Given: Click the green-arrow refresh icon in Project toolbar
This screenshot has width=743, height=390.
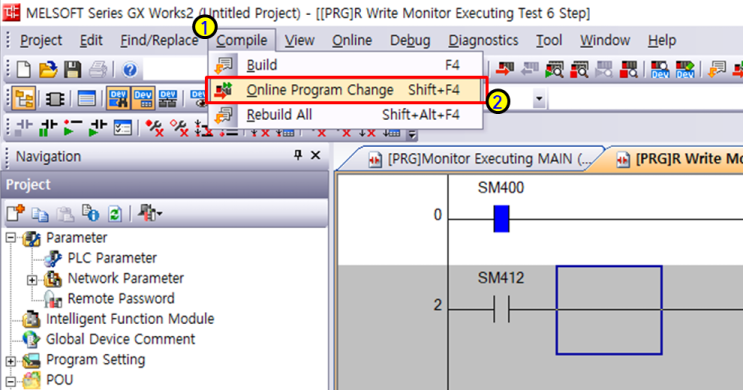Looking at the screenshot, I should tap(115, 214).
